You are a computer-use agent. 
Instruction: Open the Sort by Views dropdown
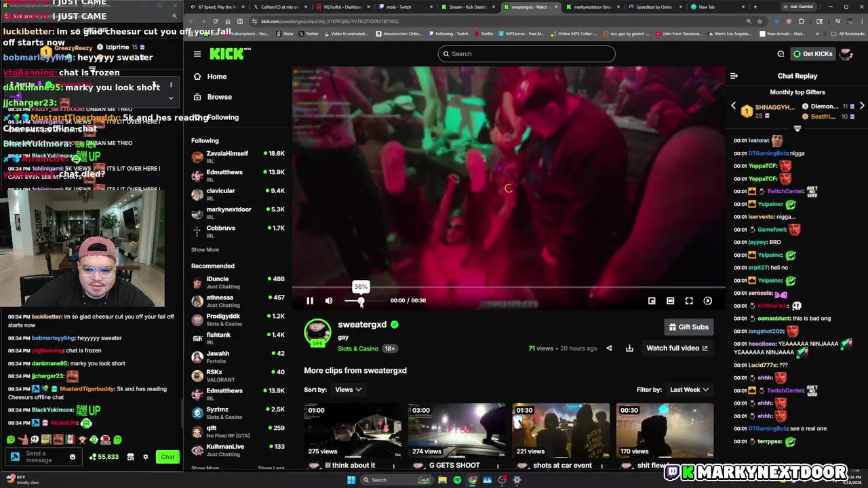click(348, 390)
